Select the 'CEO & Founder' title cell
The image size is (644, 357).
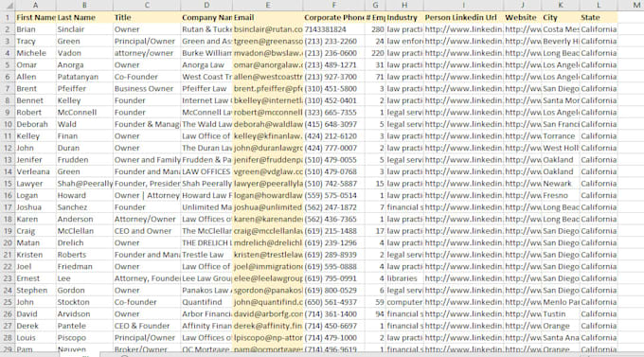[147, 326]
